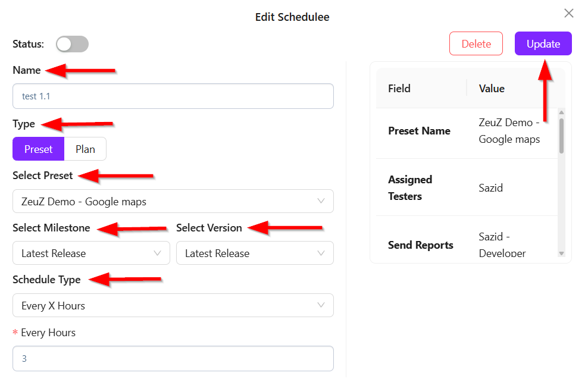
Task: Click the Delete button
Action: [x=476, y=44]
